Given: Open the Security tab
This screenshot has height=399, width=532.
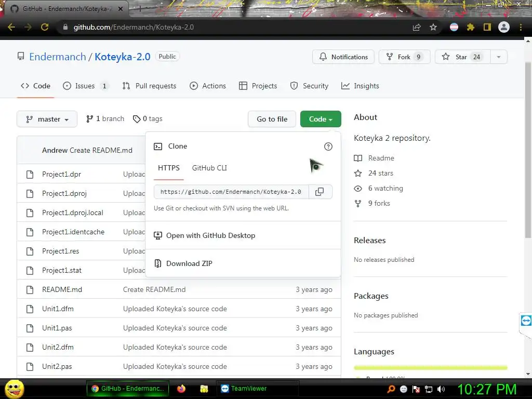Looking at the screenshot, I should pos(309,86).
